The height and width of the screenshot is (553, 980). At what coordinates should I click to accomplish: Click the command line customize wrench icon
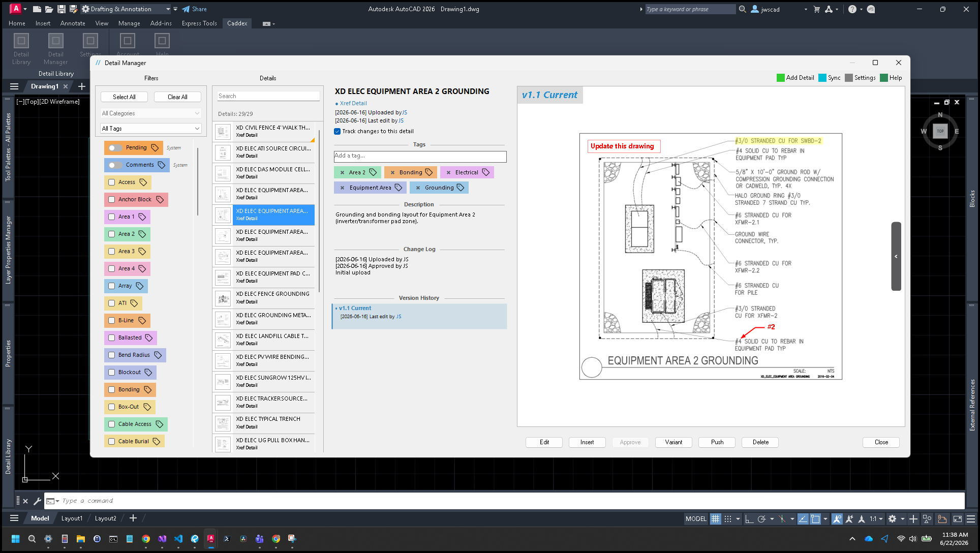(x=37, y=501)
